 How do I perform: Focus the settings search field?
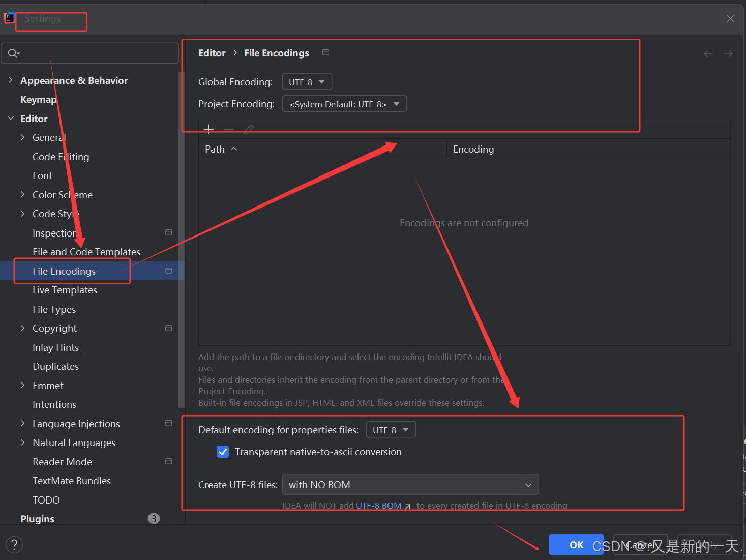pos(90,53)
